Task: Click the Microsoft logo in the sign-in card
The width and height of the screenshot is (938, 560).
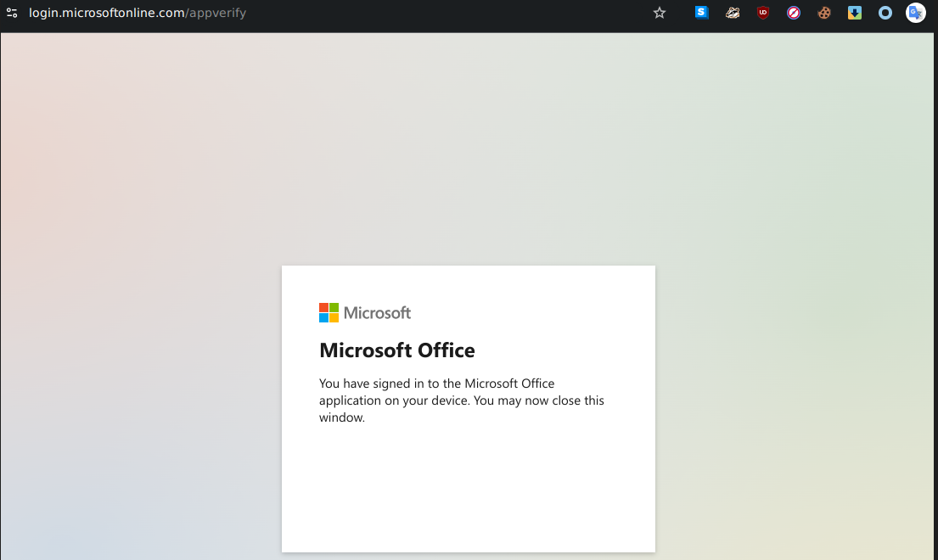Action: 365,312
